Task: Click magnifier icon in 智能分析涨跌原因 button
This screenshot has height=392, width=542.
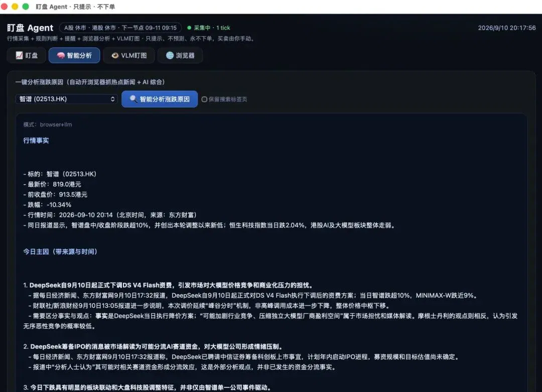Action: 133,99
